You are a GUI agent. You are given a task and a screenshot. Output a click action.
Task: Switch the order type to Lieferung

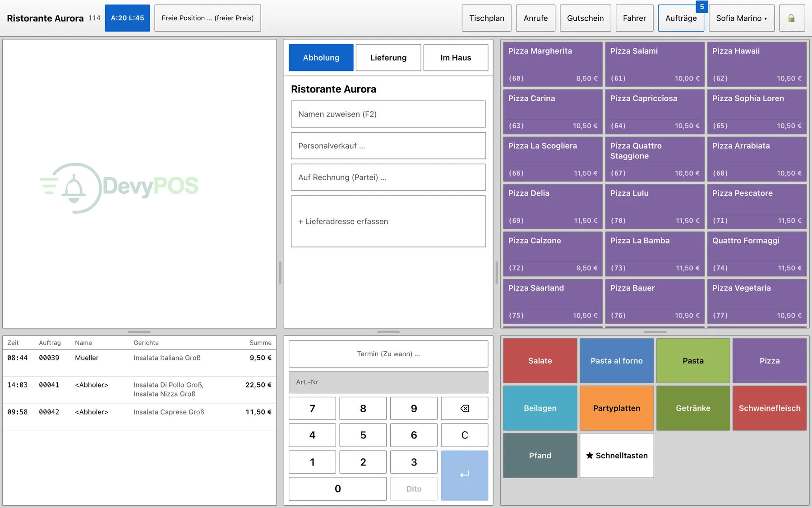click(x=388, y=57)
